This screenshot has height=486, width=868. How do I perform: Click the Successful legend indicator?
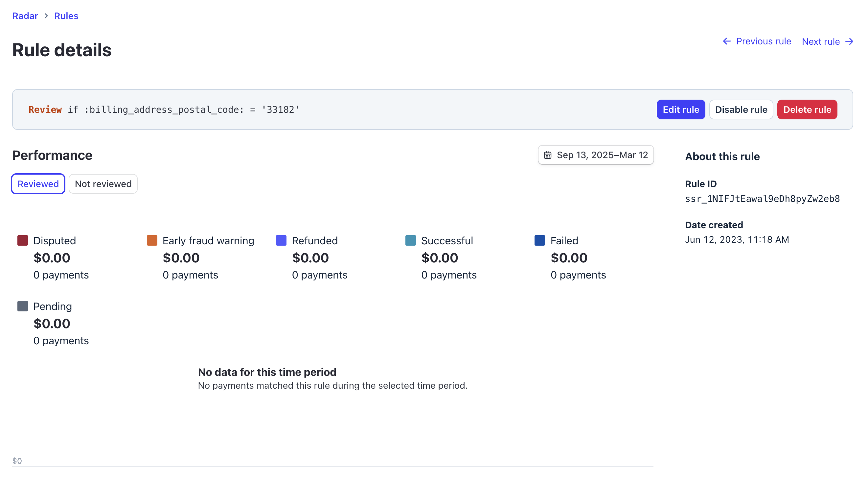point(410,240)
